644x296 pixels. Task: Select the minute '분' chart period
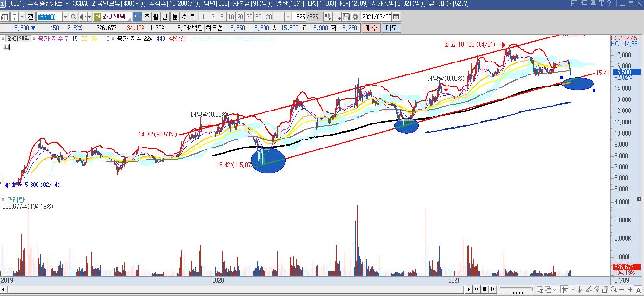click(x=175, y=17)
